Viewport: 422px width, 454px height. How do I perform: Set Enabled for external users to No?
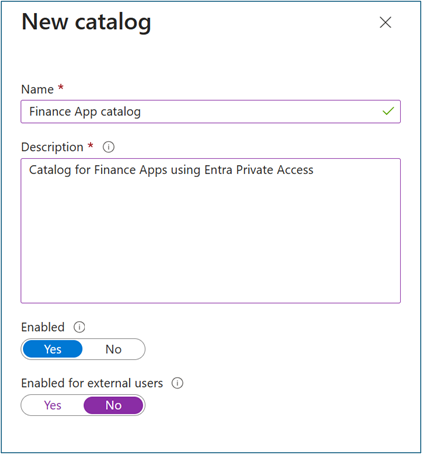(x=113, y=405)
